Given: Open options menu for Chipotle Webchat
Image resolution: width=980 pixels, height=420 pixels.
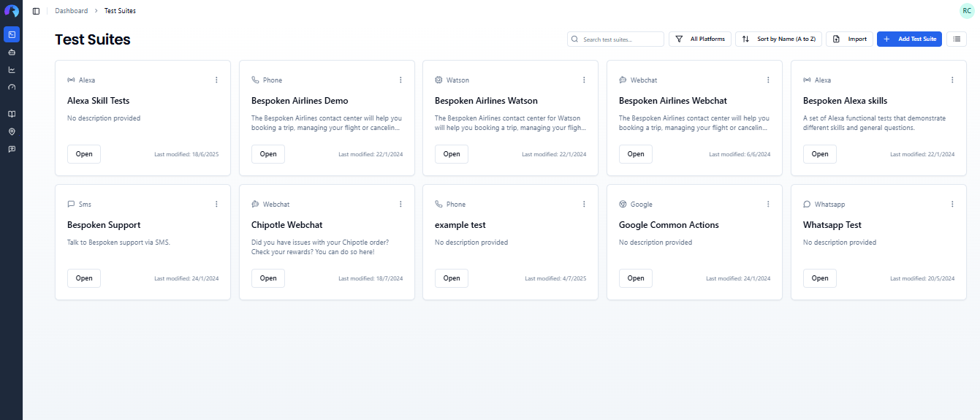Looking at the screenshot, I should click(x=400, y=204).
